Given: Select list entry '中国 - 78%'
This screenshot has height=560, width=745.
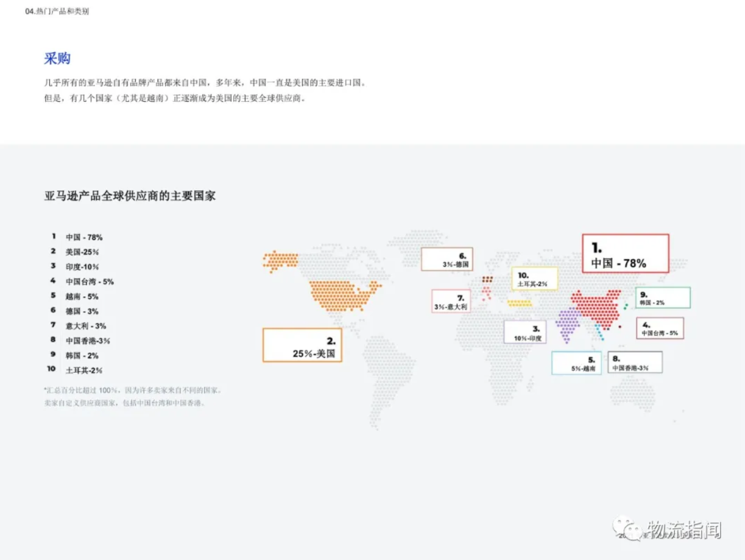Looking at the screenshot, I should click(84, 237).
